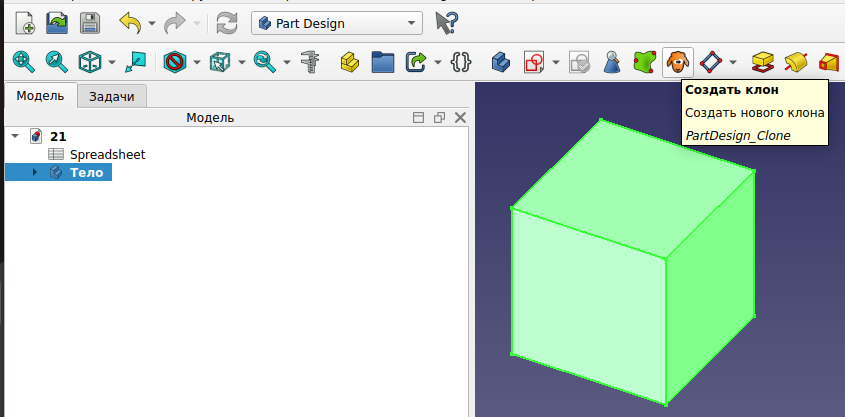The image size is (845, 417).
Task: Float the Модель panel
Action: (439, 117)
